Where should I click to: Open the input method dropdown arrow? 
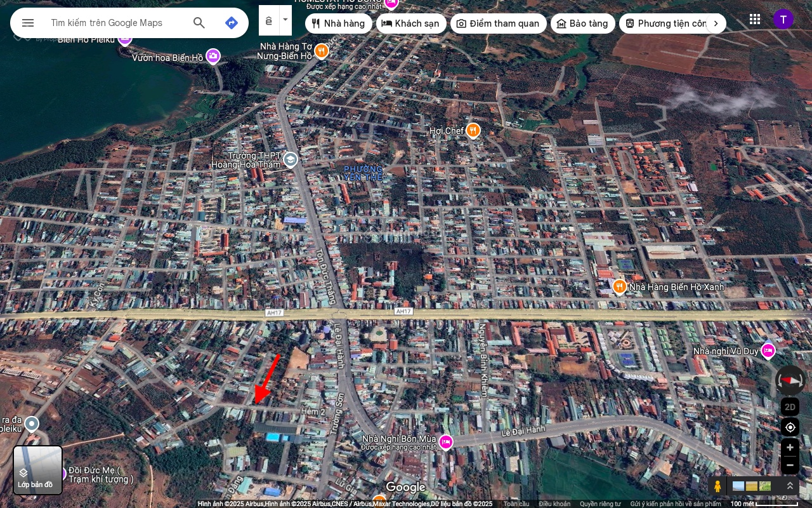pyautogui.click(x=285, y=20)
